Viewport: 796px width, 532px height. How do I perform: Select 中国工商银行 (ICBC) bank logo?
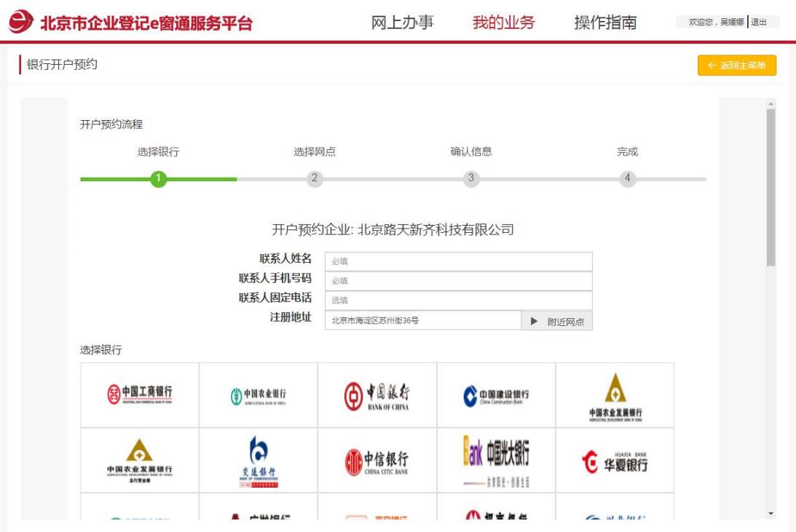(x=139, y=394)
